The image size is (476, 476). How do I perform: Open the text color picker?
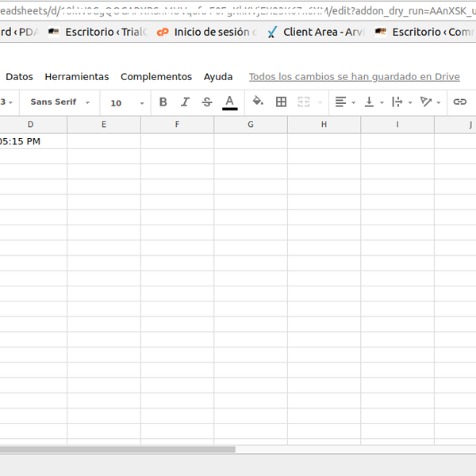(230, 102)
